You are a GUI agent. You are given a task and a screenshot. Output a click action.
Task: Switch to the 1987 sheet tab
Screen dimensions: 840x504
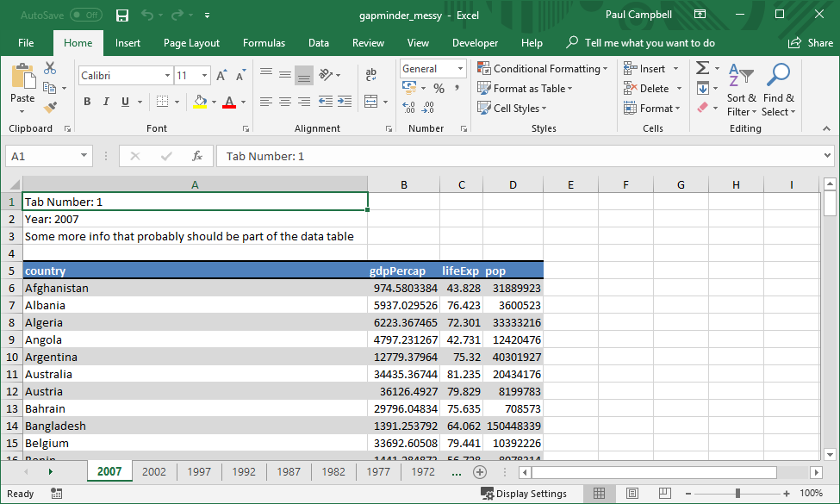coord(289,472)
